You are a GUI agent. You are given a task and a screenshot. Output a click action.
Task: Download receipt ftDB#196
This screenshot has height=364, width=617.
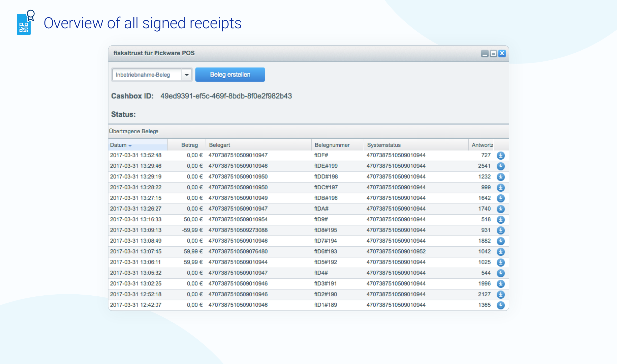(x=501, y=198)
